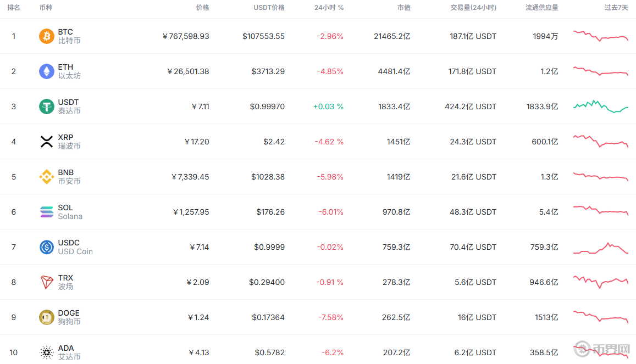Open the BTC 7-day trend sparkline
Viewport: 636px width, 364px height.
coord(600,36)
